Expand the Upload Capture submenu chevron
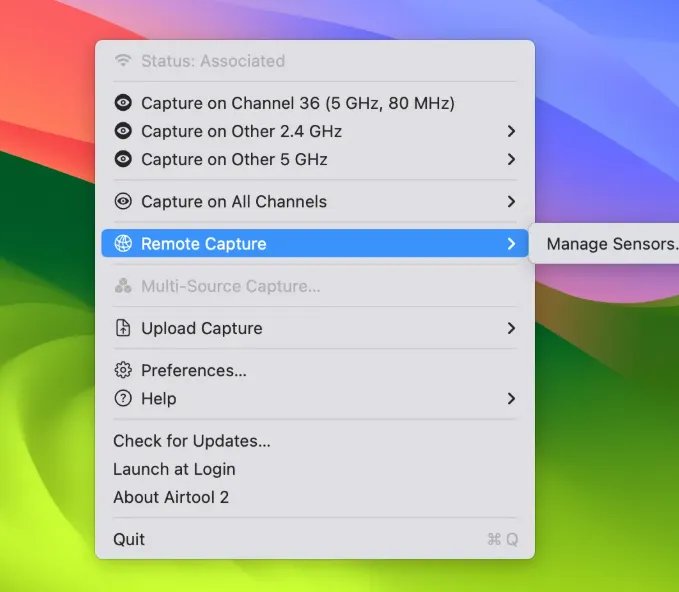The width and height of the screenshot is (679, 592). [511, 328]
